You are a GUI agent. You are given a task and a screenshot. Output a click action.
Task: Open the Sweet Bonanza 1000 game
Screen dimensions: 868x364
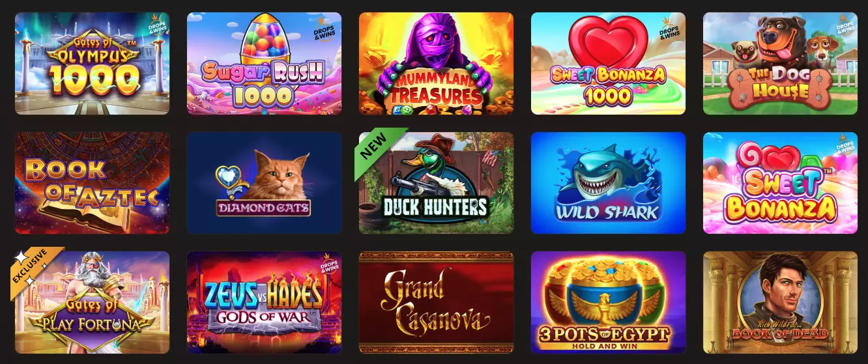coord(608,63)
